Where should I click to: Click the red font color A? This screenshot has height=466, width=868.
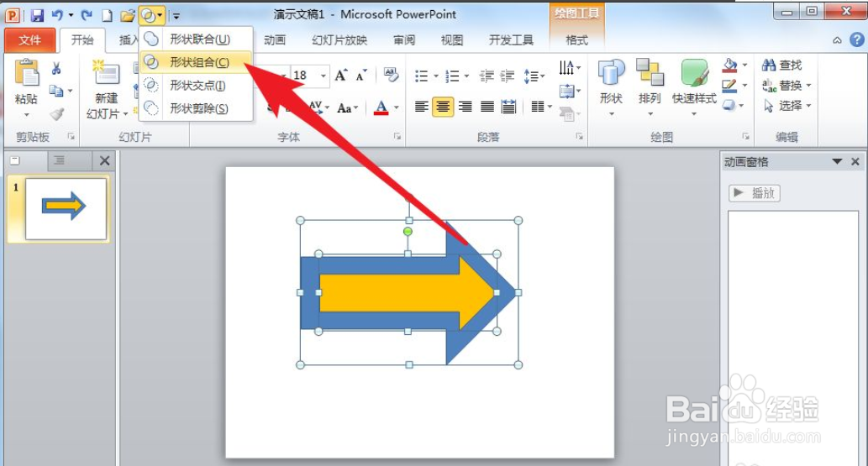pos(381,107)
